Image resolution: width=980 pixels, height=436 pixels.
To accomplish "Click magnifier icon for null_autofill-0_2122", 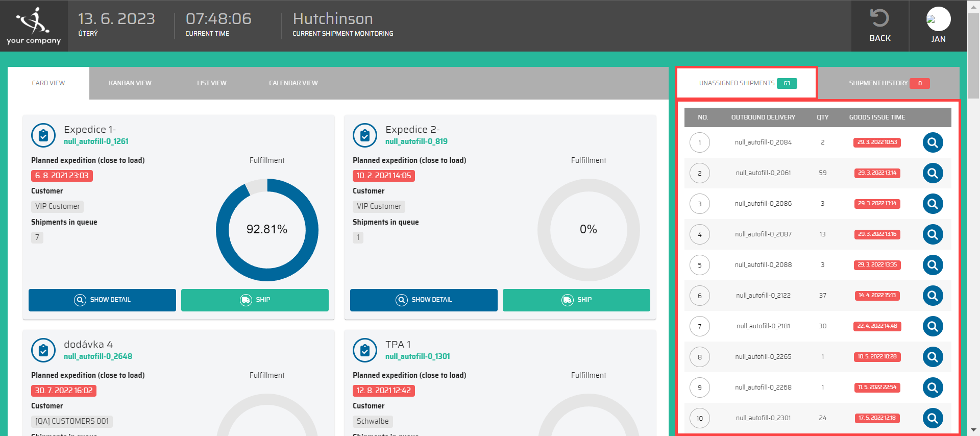I will pyautogui.click(x=932, y=296).
